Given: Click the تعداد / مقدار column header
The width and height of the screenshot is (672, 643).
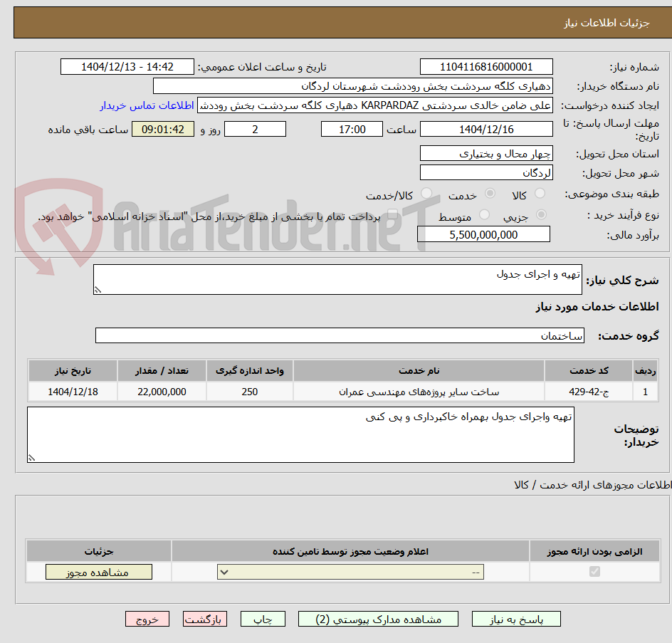Looking at the screenshot, I should (162, 371).
